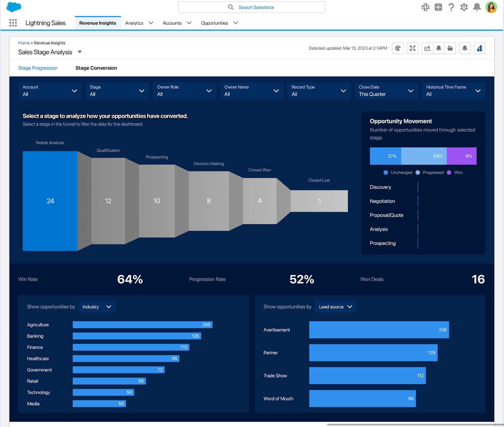Click the open folder icon
504x427 pixels.
[x=450, y=48]
